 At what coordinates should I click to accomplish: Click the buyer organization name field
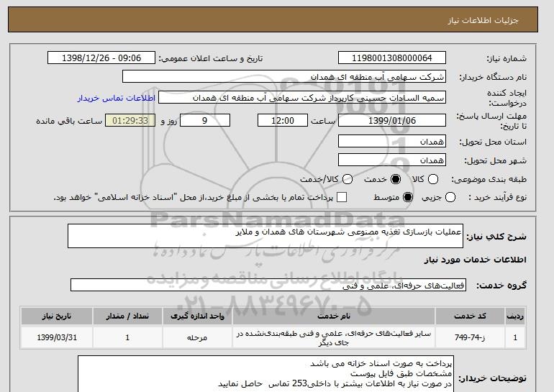point(284,77)
